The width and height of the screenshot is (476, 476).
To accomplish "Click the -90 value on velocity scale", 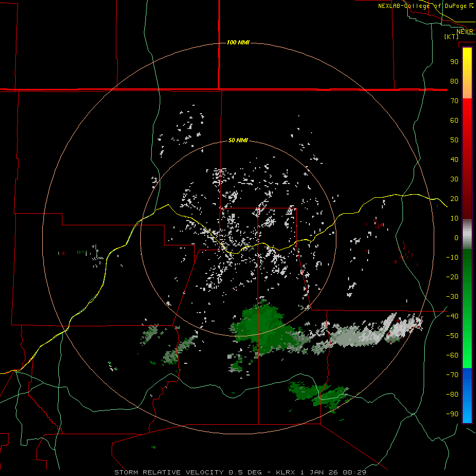I will point(452,414).
